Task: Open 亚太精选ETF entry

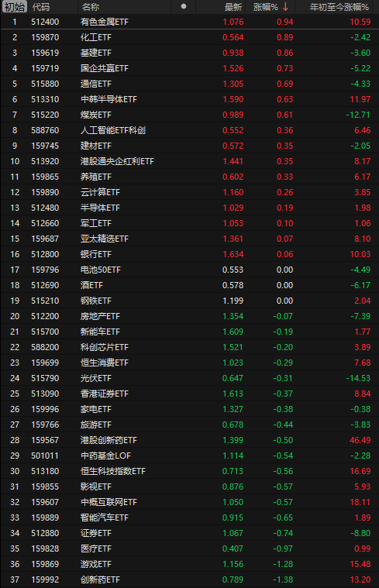Action: 105,239
